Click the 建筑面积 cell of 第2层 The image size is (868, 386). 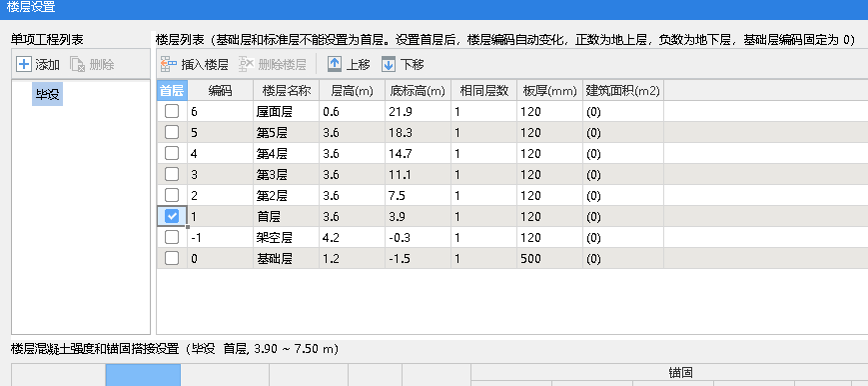click(623, 195)
